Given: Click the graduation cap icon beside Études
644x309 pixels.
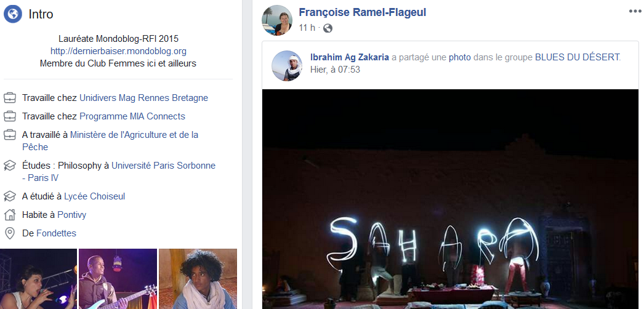Looking at the screenshot, I should [x=9, y=166].
